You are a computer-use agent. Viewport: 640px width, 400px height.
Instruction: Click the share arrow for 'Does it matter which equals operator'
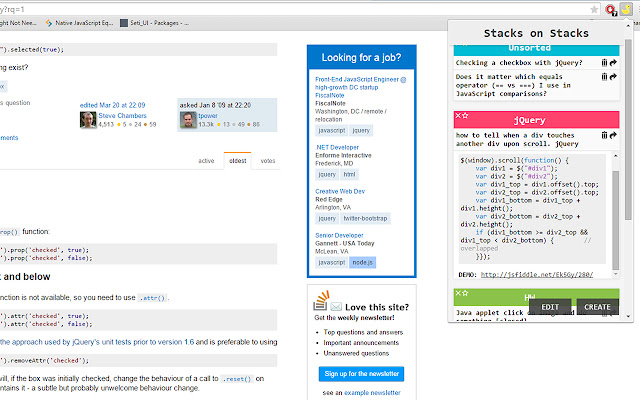613,76
